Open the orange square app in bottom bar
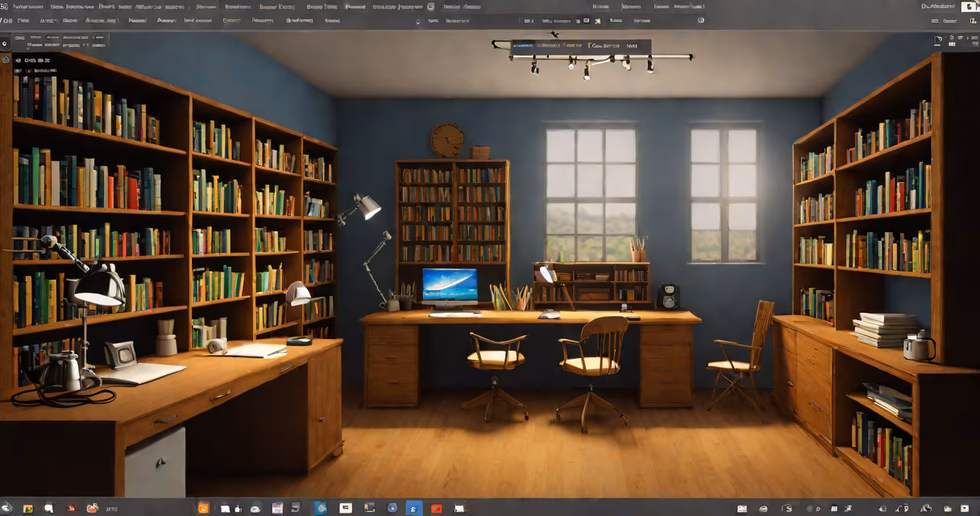980x516 pixels. click(x=203, y=508)
